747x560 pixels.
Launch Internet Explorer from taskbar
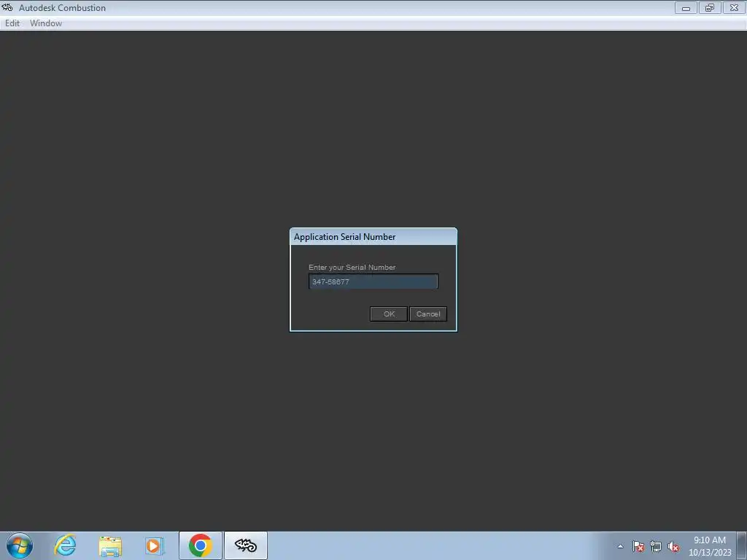click(x=65, y=545)
